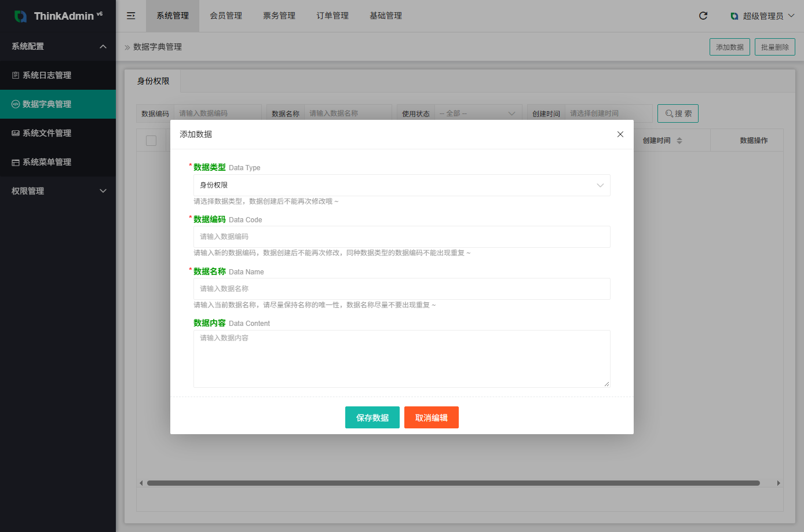Click the 数据编码 Data Code input field

[401, 237]
